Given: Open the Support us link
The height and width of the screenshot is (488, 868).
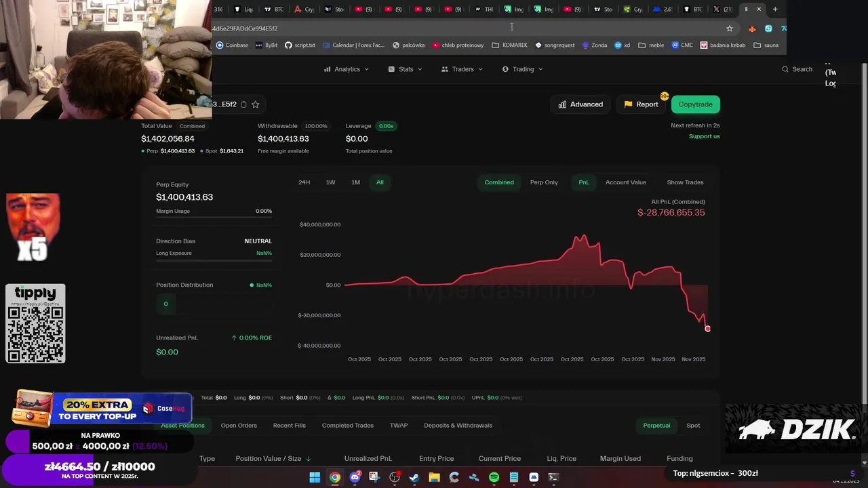Looking at the screenshot, I should [705, 136].
